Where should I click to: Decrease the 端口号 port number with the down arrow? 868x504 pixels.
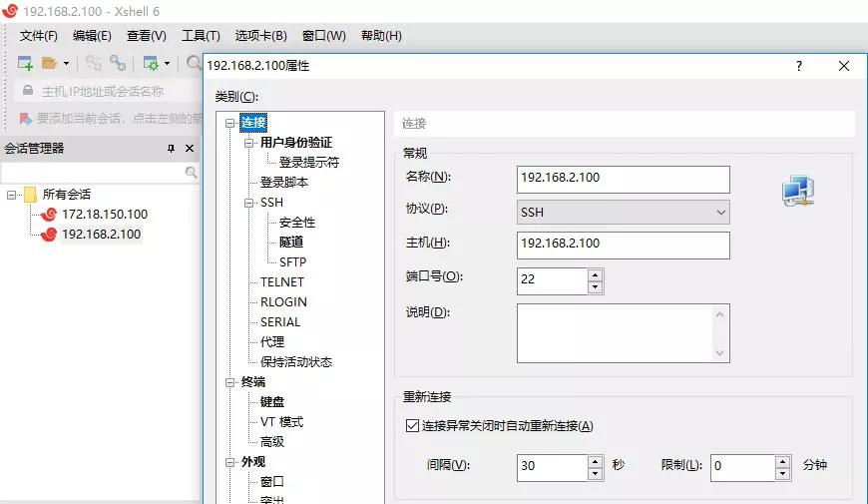coord(595,287)
